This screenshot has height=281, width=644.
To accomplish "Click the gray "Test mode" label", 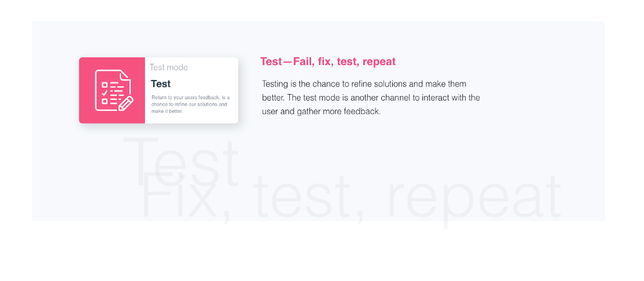I will point(169,68).
